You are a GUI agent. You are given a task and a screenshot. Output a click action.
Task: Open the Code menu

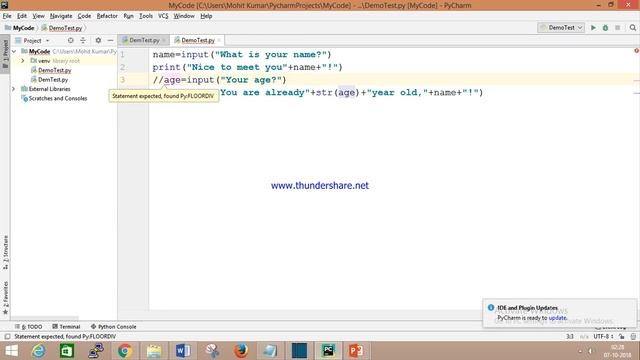tap(84, 16)
